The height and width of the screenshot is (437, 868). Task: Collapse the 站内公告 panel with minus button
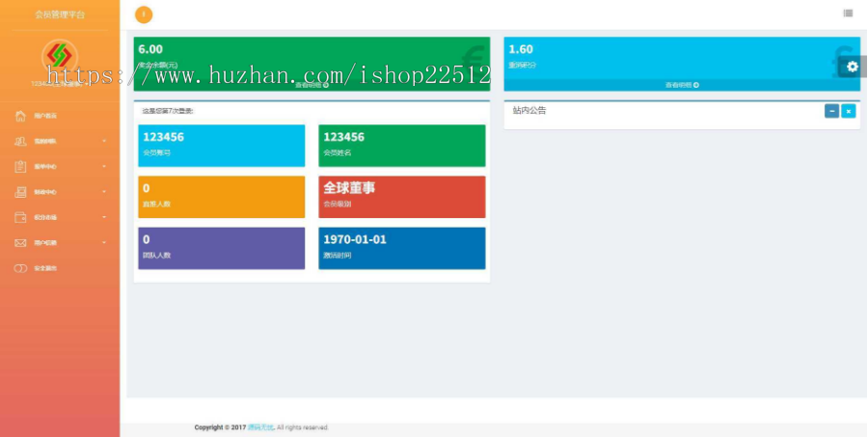[x=831, y=111]
